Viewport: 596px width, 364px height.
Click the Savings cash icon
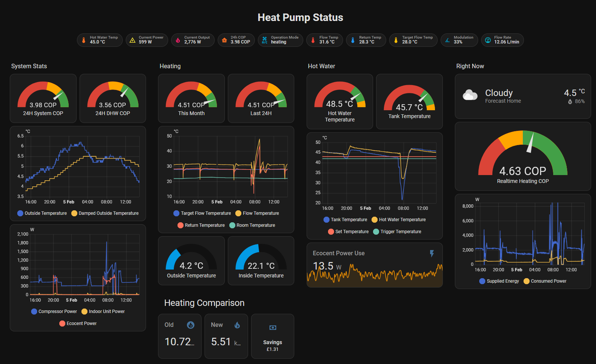[x=273, y=328]
